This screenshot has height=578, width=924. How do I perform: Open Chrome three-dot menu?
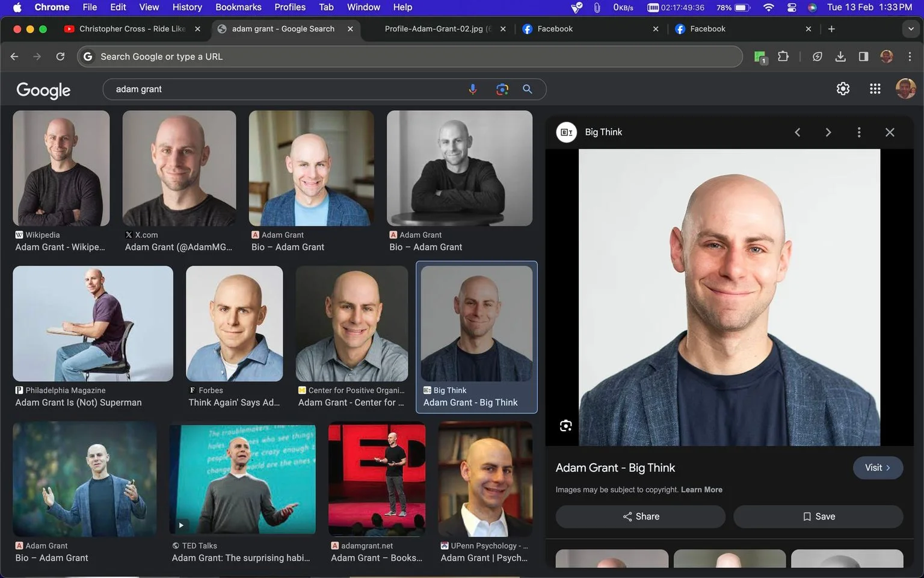coord(910,57)
